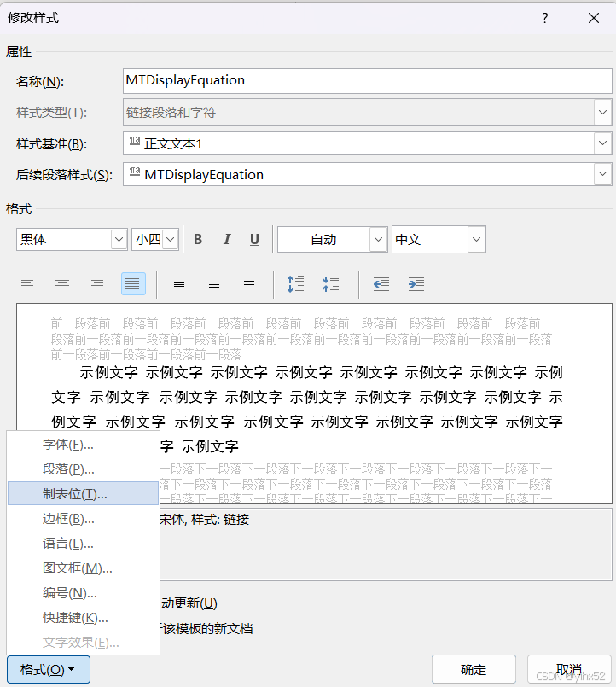Align paragraph text right

tap(97, 284)
